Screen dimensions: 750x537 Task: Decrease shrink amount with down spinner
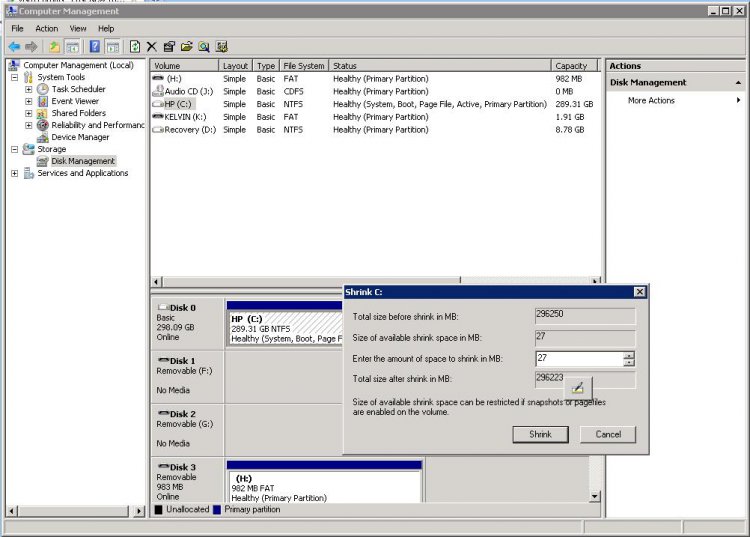(629, 362)
